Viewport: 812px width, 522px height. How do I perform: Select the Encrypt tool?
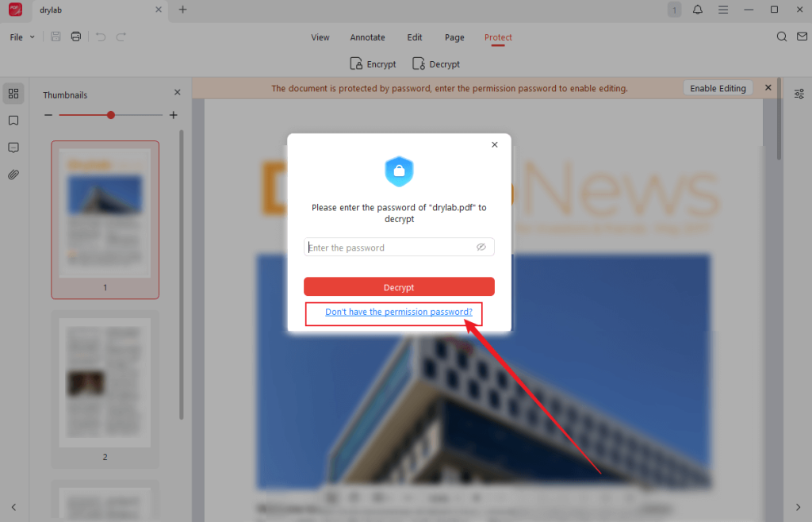373,63
